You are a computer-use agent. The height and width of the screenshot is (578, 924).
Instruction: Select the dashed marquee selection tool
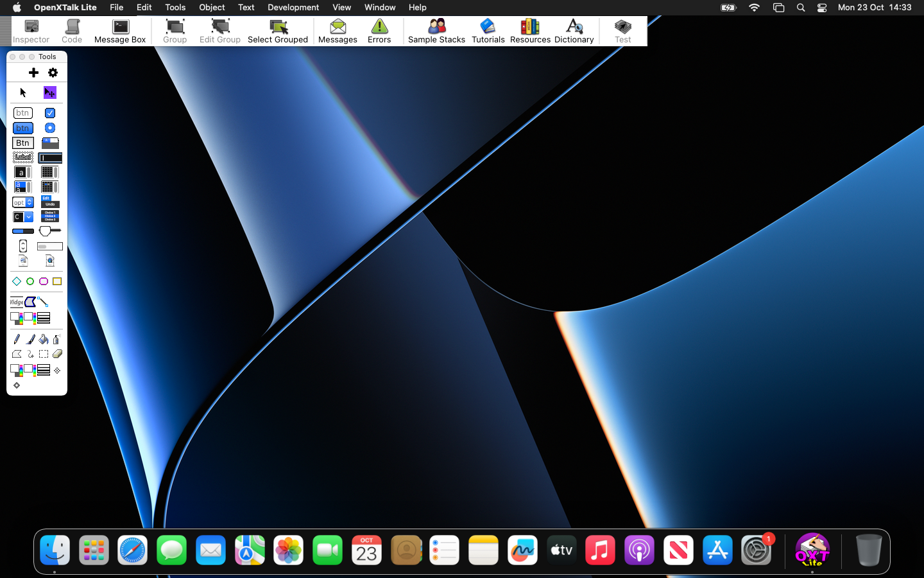(x=44, y=354)
